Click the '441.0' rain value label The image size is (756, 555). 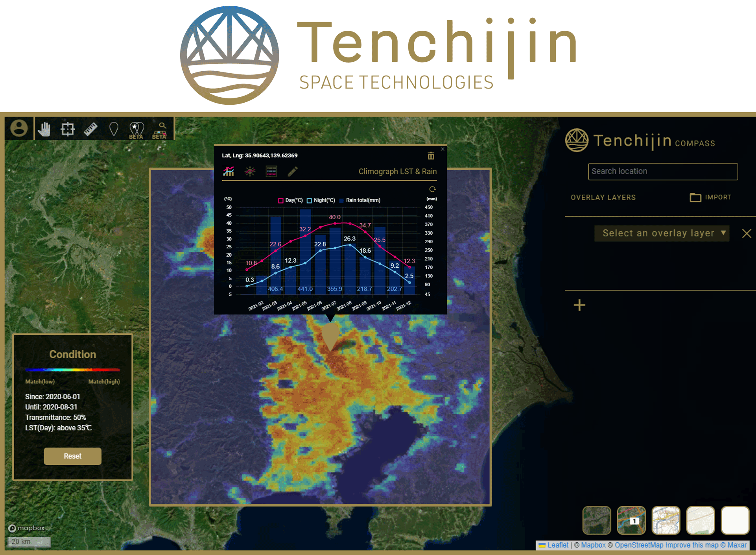pyautogui.click(x=305, y=289)
